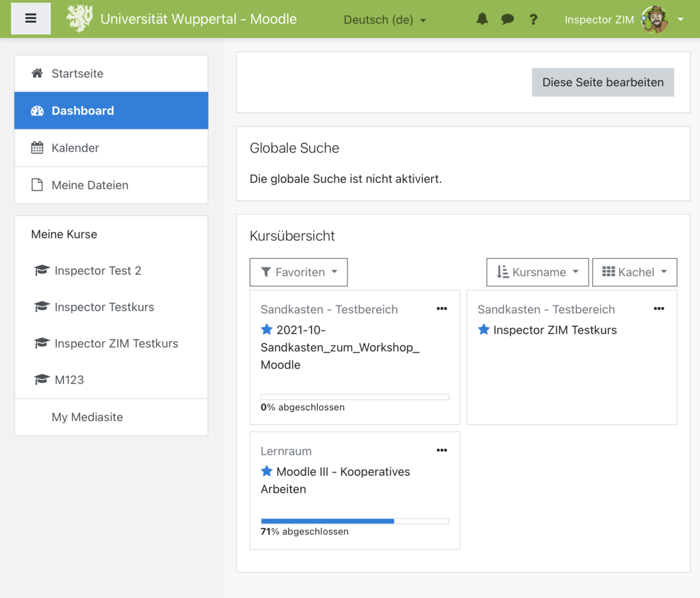
Task: Click the Startseite home icon
Action: point(37,73)
